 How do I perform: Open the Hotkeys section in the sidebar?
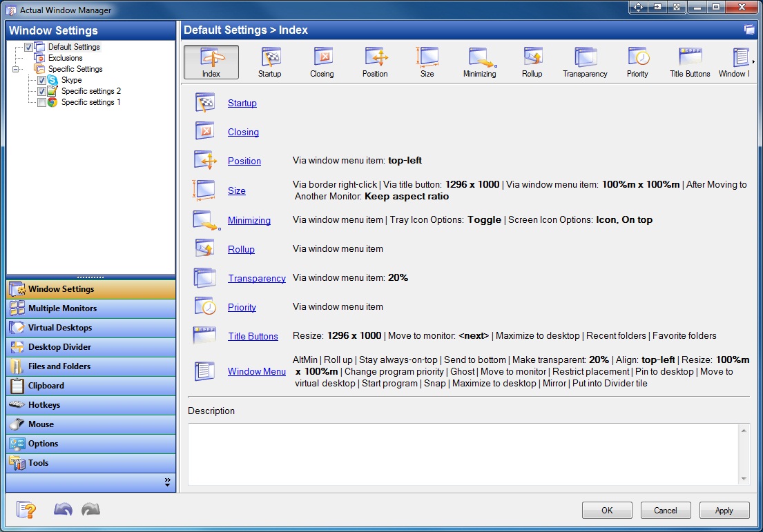coord(90,405)
